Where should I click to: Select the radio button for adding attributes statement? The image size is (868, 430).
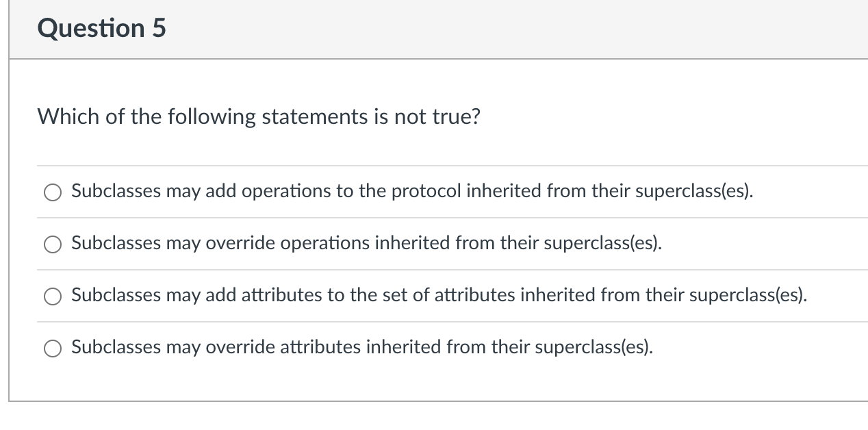[52, 296]
